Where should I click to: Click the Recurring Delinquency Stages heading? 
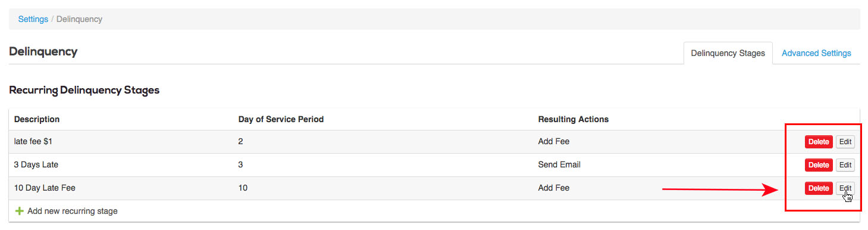coord(84,91)
